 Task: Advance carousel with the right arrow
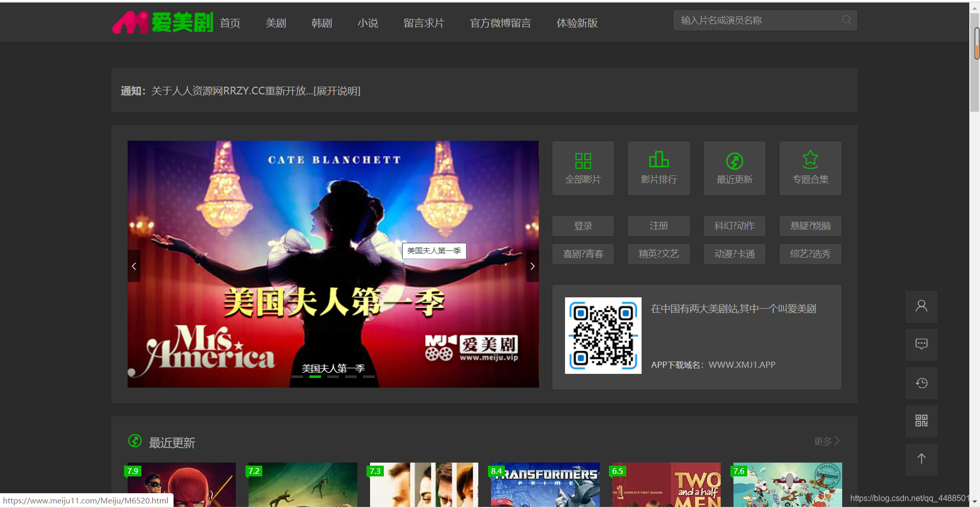532,266
